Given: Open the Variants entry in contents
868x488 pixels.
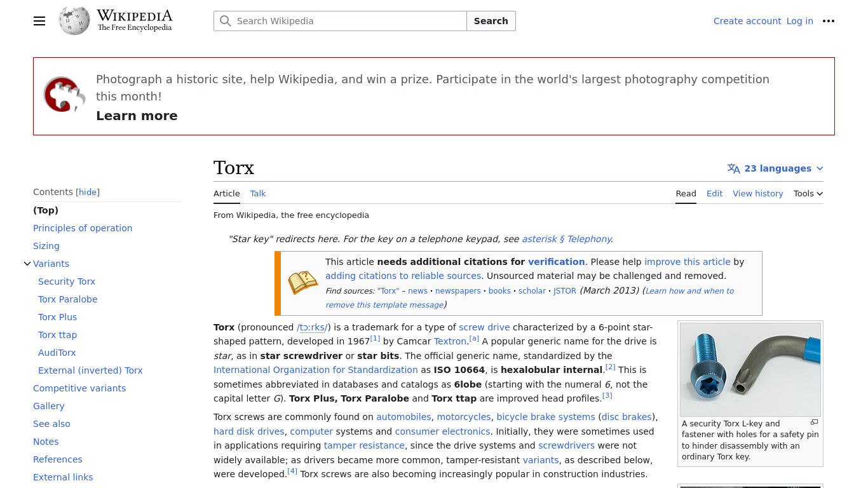Looking at the screenshot, I should coord(51,264).
